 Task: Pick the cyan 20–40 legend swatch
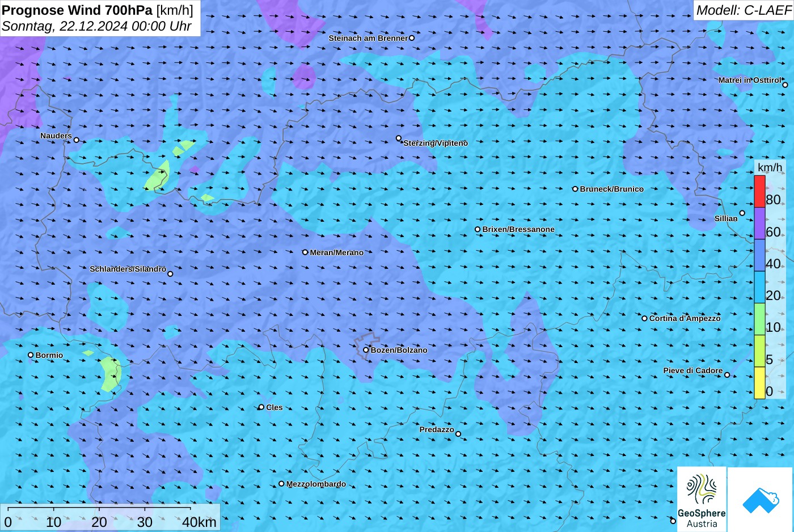pos(759,288)
